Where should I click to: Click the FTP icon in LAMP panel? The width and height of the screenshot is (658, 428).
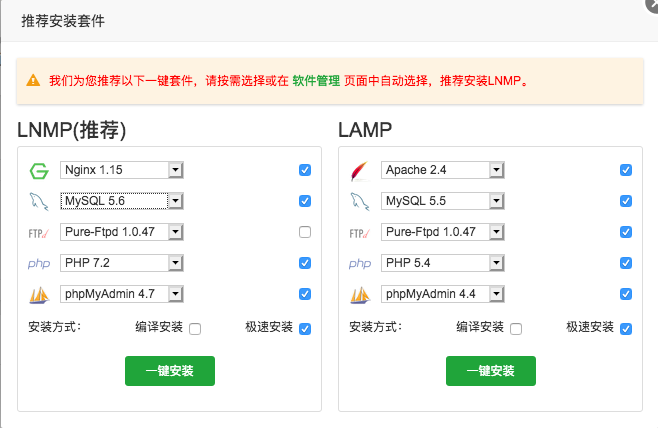(360, 233)
